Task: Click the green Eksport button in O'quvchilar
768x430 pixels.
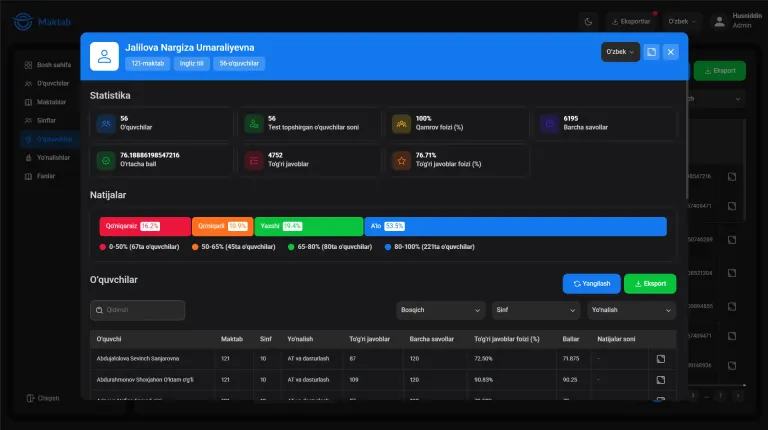Action: [650, 284]
